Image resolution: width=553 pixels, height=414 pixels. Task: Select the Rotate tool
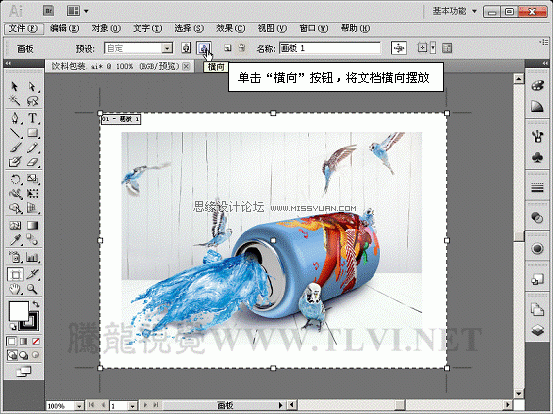click(x=15, y=179)
